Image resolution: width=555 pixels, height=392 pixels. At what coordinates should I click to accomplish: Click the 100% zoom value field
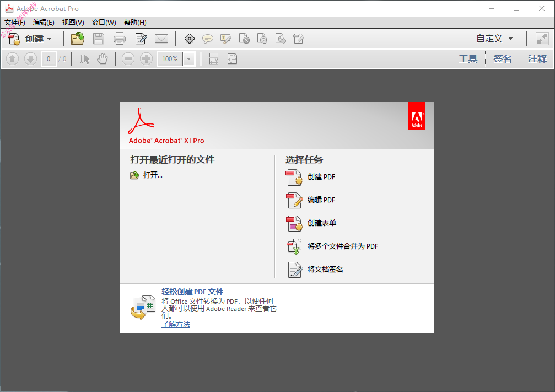point(170,59)
